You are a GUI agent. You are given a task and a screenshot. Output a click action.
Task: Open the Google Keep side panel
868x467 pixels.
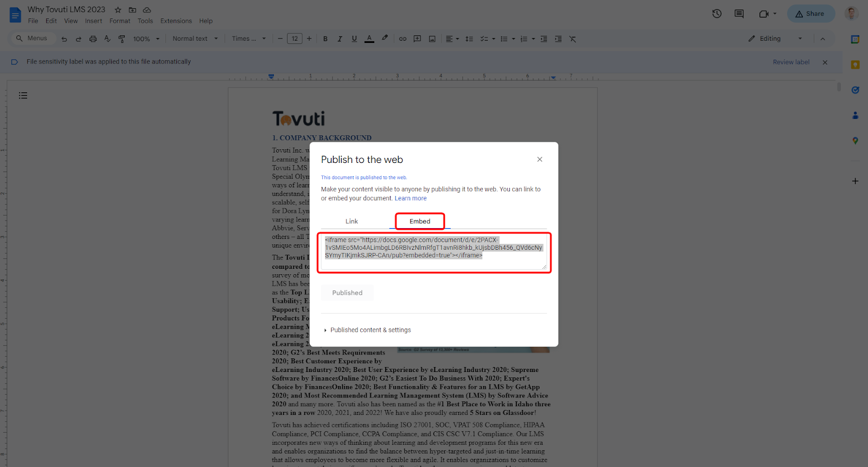pyautogui.click(x=855, y=65)
